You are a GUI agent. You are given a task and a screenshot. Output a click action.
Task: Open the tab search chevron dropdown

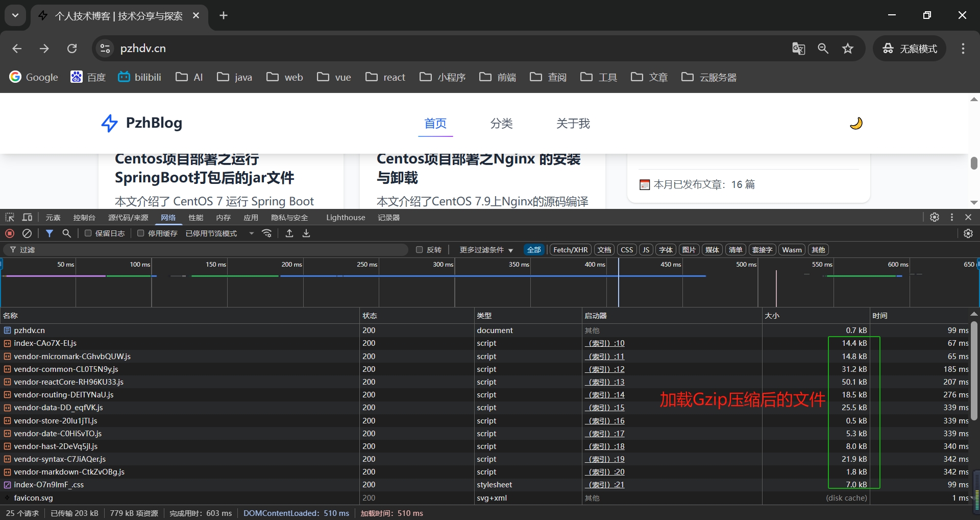pos(15,15)
